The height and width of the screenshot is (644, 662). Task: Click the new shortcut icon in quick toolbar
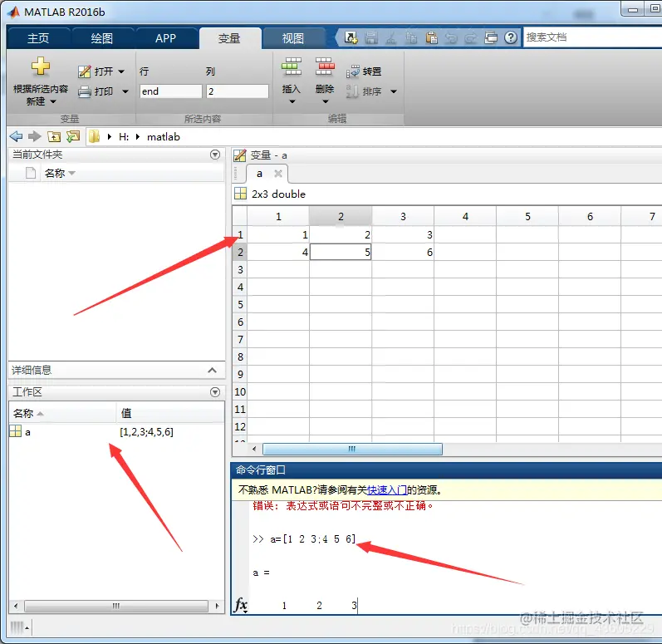click(x=351, y=37)
